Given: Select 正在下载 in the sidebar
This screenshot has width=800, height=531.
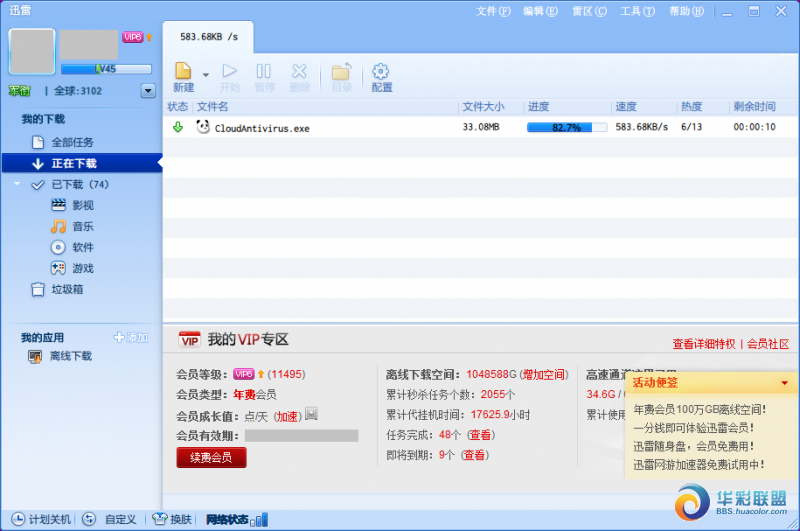Looking at the screenshot, I should (82, 163).
